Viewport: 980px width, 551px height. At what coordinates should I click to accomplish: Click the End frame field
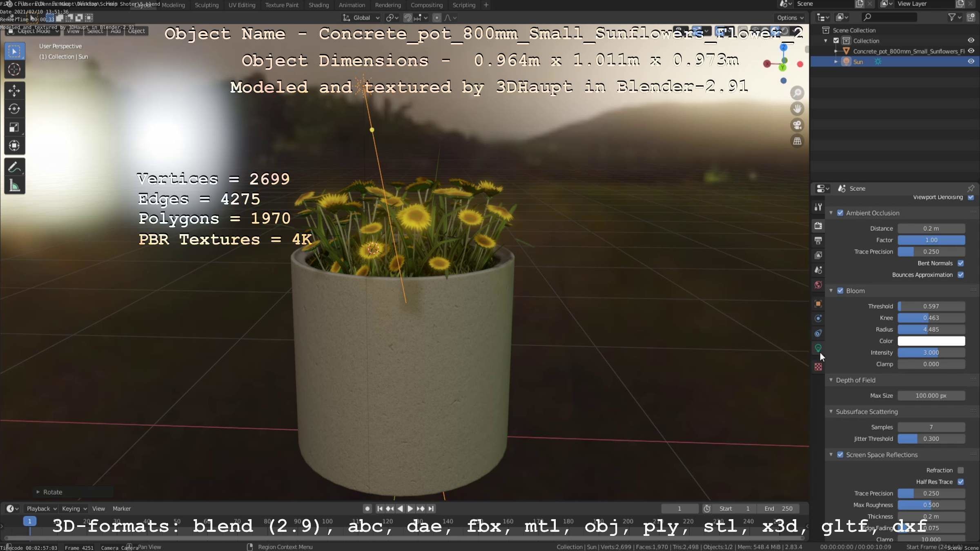[x=778, y=509]
